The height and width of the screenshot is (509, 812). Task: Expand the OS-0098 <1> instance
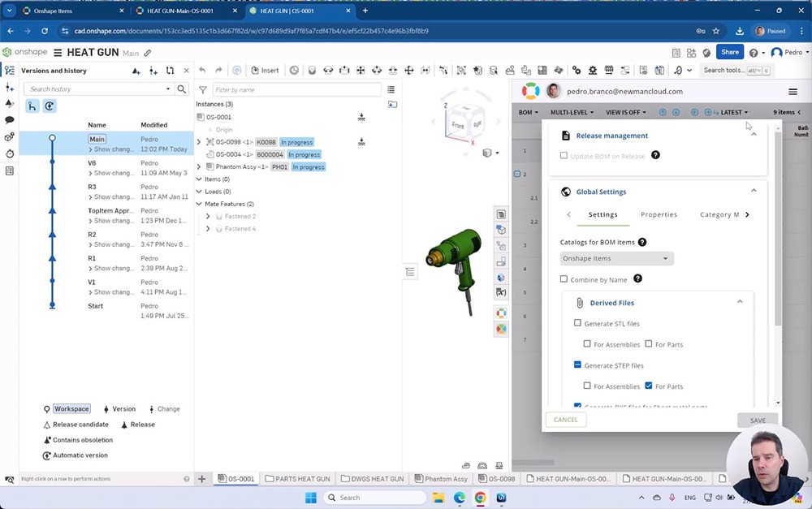199,142
